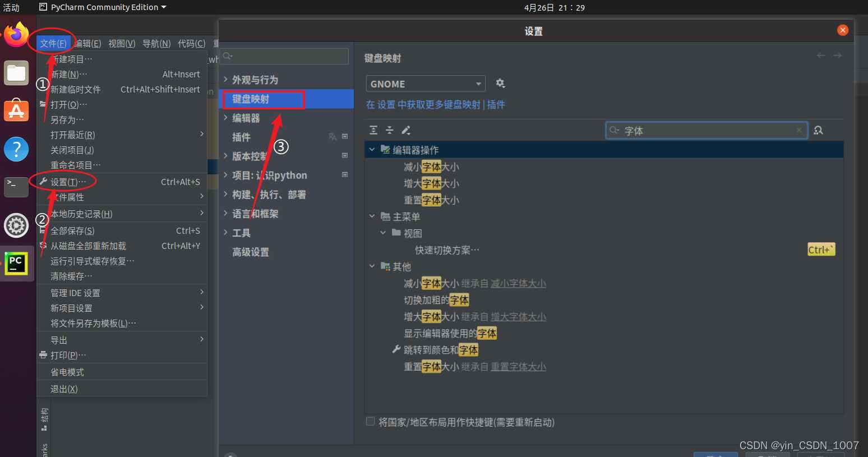This screenshot has width=868, height=457.
Task: Open the 导出 submenu in File menu
Action: point(122,340)
